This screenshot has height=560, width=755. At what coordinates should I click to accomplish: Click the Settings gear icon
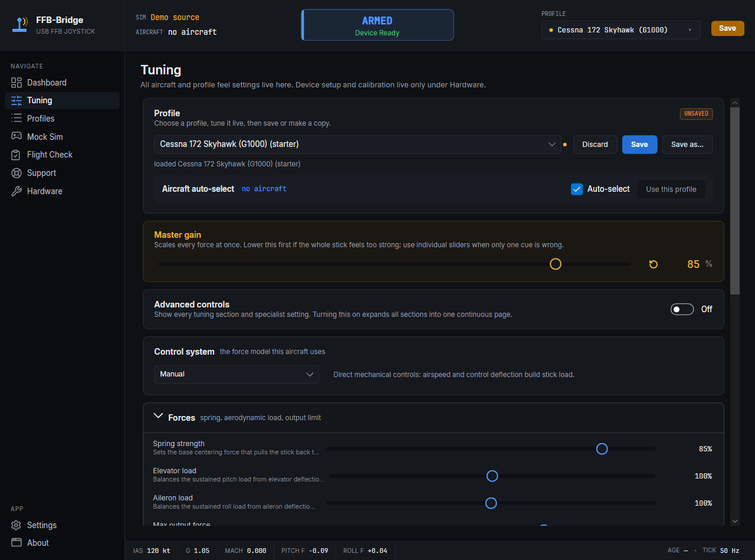coord(17,525)
